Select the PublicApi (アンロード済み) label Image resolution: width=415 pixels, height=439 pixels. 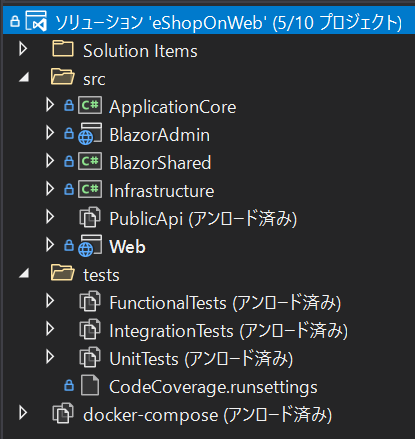point(203,219)
